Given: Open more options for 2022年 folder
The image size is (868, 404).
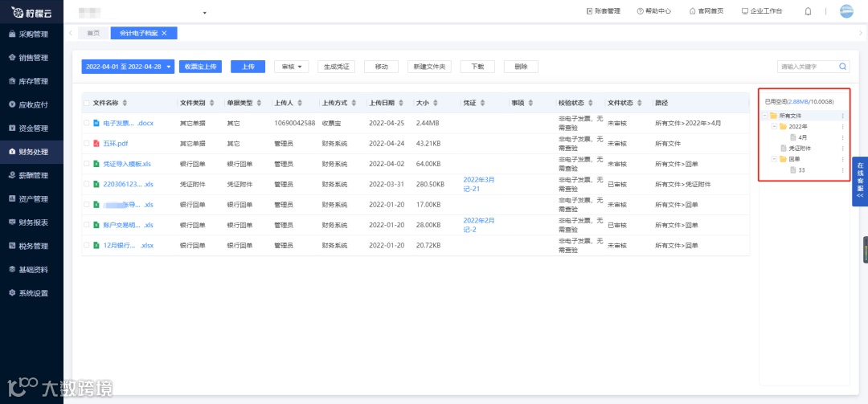Looking at the screenshot, I should pyautogui.click(x=842, y=127).
